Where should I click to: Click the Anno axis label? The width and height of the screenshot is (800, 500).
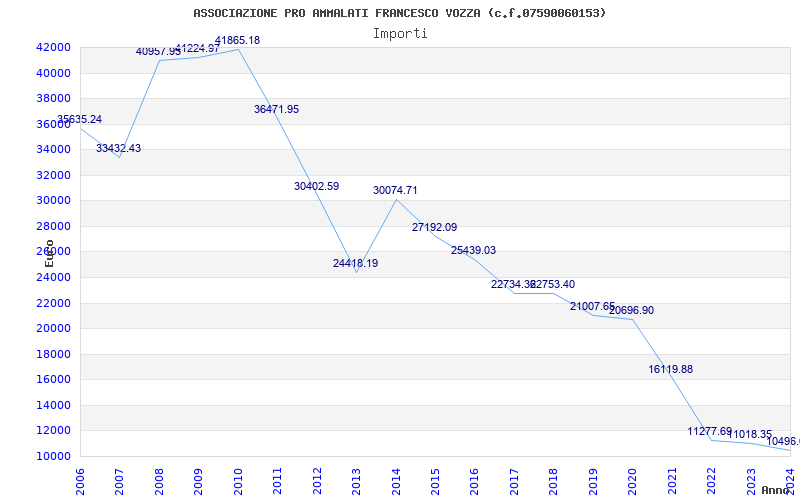tap(777, 490)
